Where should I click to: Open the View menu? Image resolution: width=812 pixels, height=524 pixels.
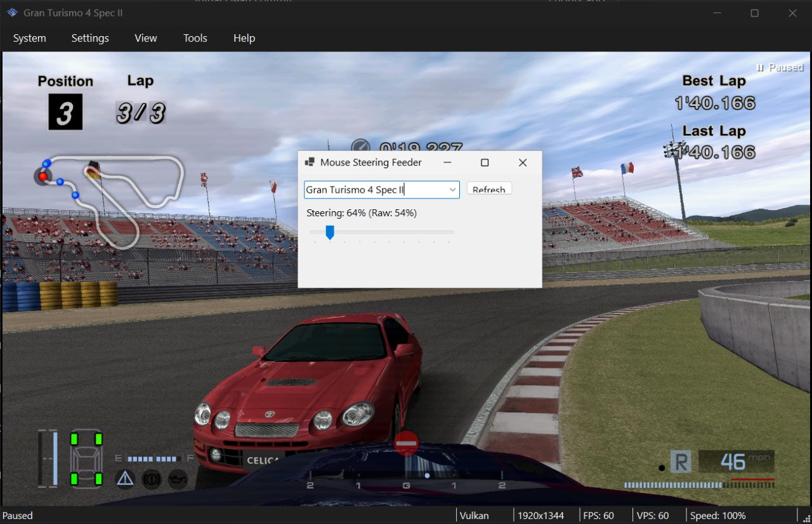pyautogui.click(x=145, y=38)
